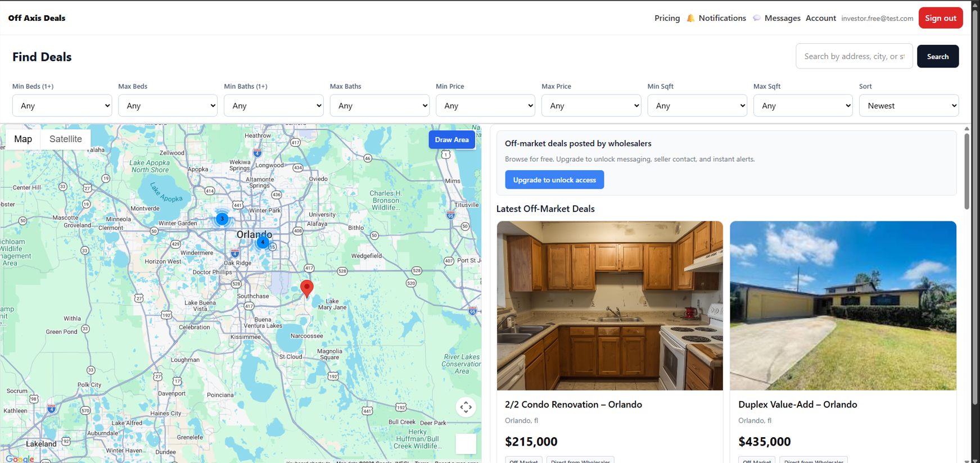This screenshot has height=463, width=980.
Task: Open the Max Sqft dropdown
Action: tap(803, 106)
